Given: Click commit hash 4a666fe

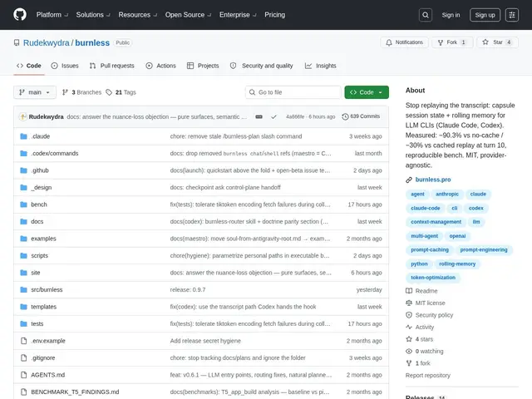Looking at the screenshot, I should point(295,116).
